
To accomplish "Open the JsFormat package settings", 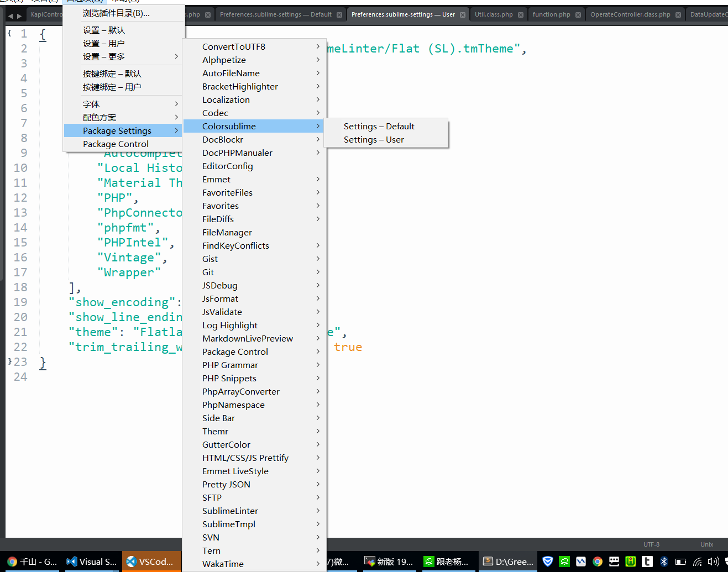I will click(x=254, y=298).
